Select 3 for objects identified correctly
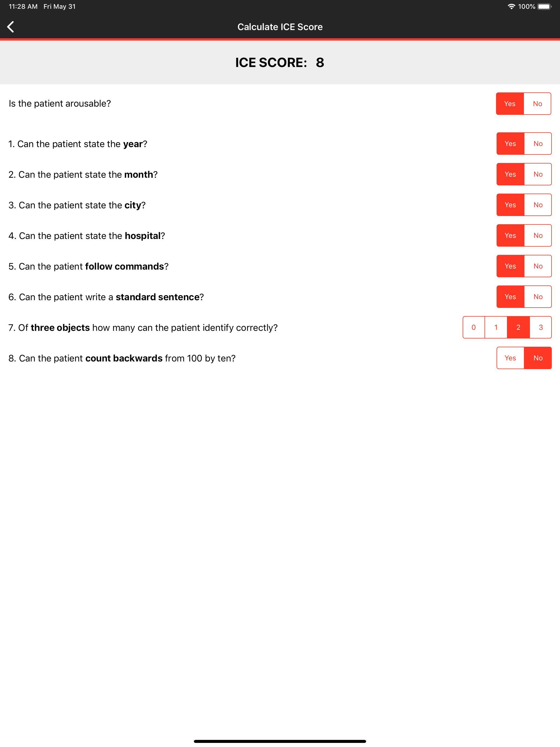560x747 pixels. coord(540,327)
